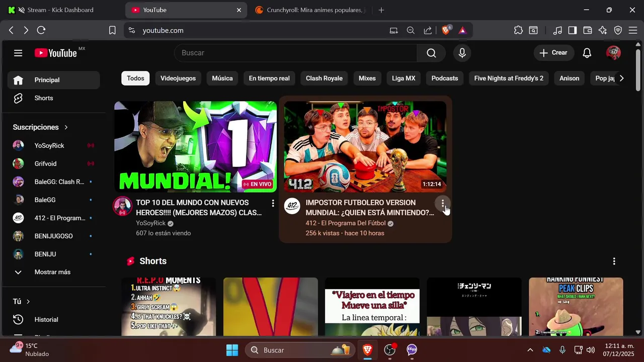Open 412 - El Programa Del Fútbol channel link
Screen dimensions: 644x362
[x=346, y=223]
